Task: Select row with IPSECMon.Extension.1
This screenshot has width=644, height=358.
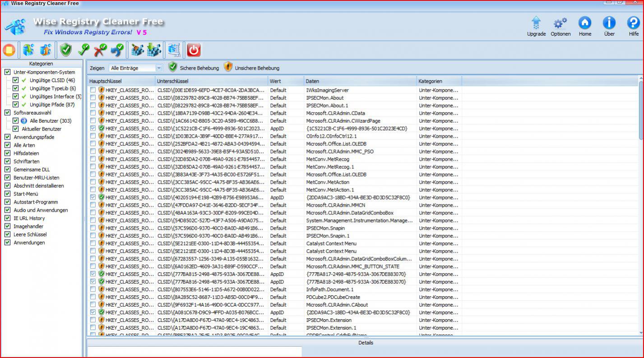Action: coord(363,328)
